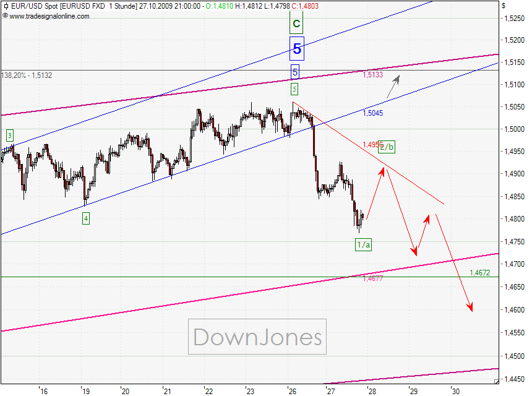Click the chart corner grip icon at bottom right
Viewport: 532px width, 396px height.
click(496, 381)
